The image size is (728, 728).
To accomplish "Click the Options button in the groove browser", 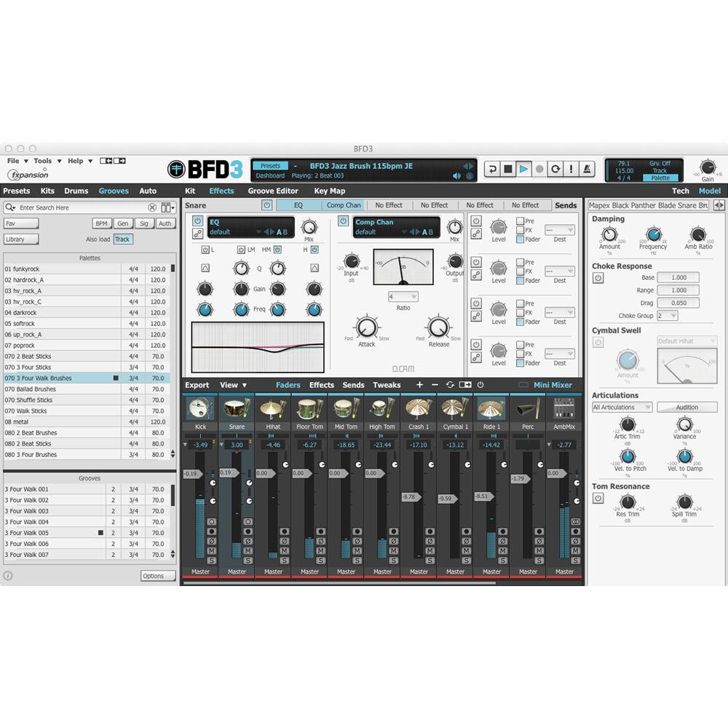I will coord(158,576).
